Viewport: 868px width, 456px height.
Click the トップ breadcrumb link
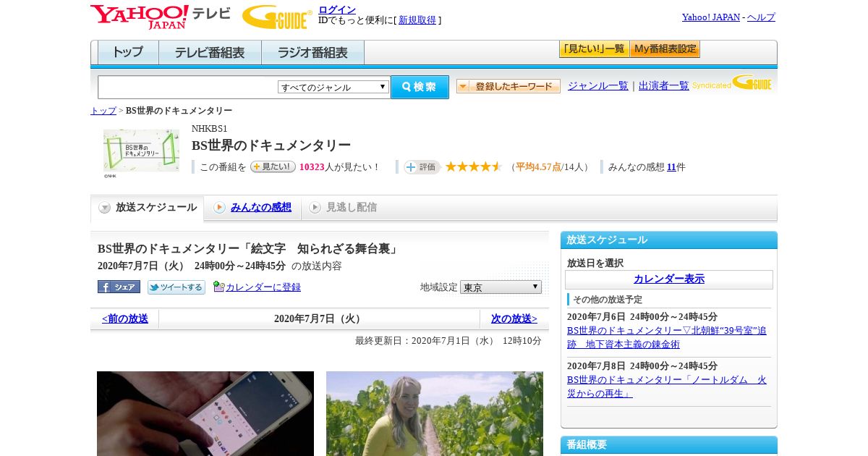(x=103, y=111)
